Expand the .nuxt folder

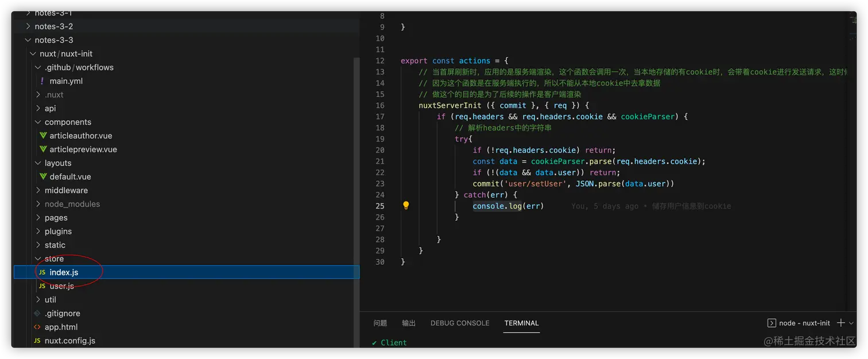click(x=38, y=95)
